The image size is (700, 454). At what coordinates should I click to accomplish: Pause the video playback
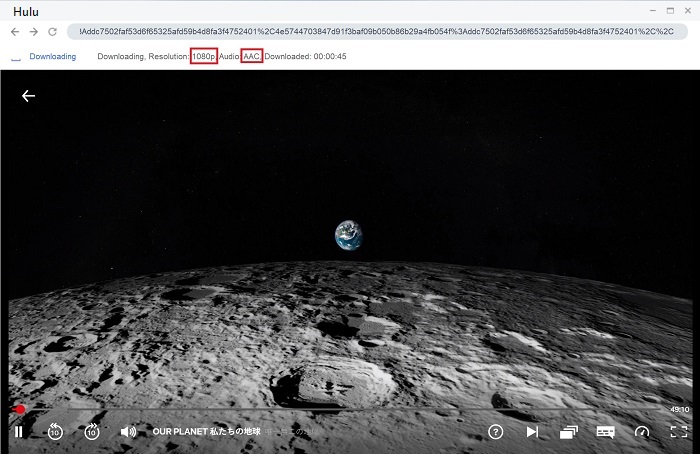pos(18,432)
